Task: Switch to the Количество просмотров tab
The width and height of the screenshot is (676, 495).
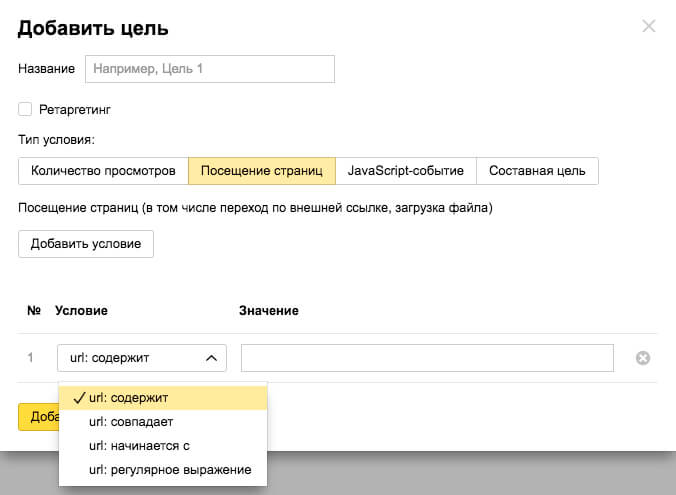Action: pyautogui.click(x=103, y=171)
